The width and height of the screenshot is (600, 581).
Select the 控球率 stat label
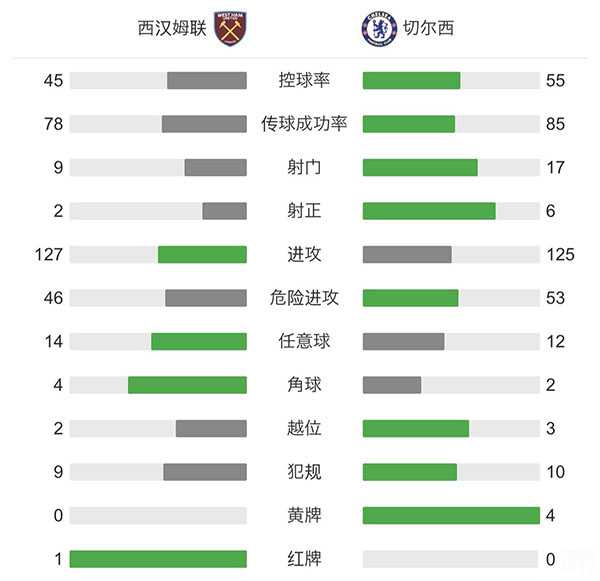tap(304, 81)
